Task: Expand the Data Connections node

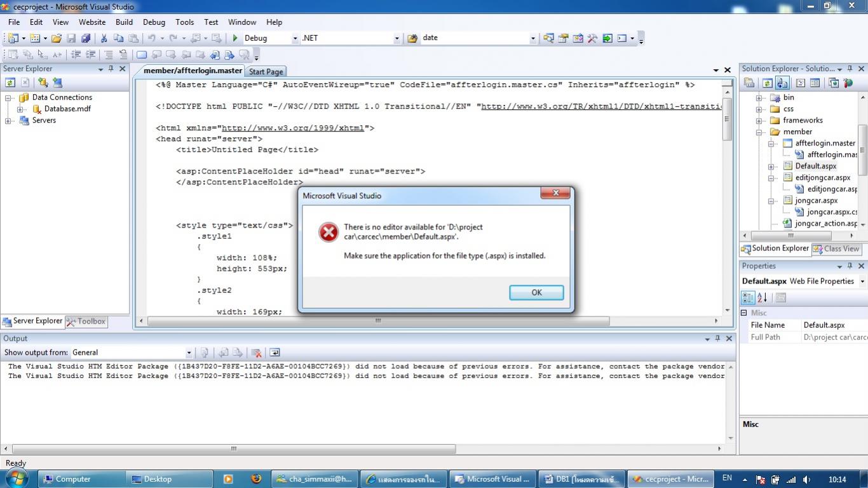Action: (x=9, y=98)
